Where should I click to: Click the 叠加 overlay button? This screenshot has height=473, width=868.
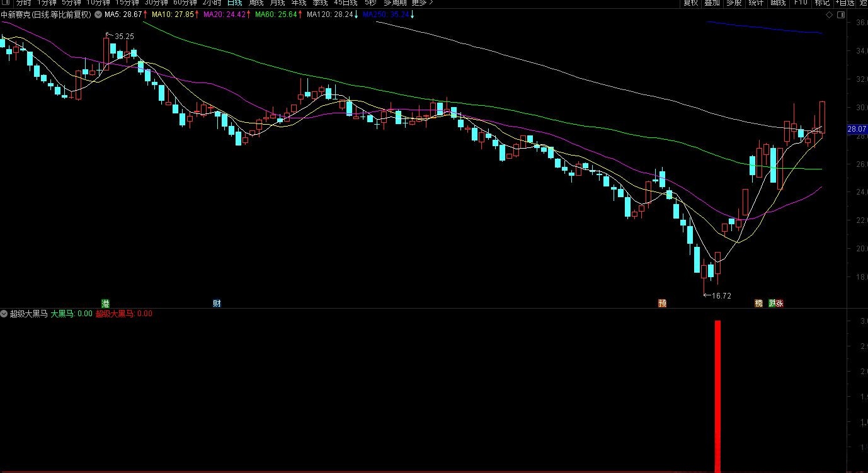coord(712,3)
